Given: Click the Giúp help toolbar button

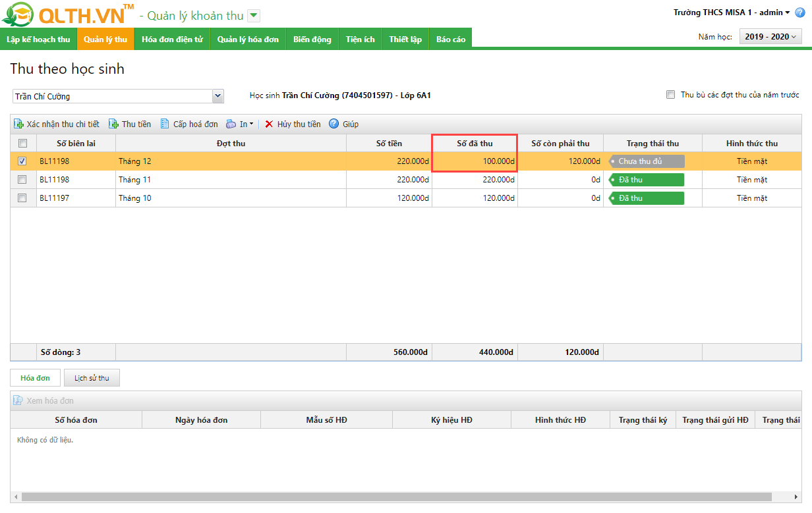Looking at the screenshot, I should click(x=343, y=124).
